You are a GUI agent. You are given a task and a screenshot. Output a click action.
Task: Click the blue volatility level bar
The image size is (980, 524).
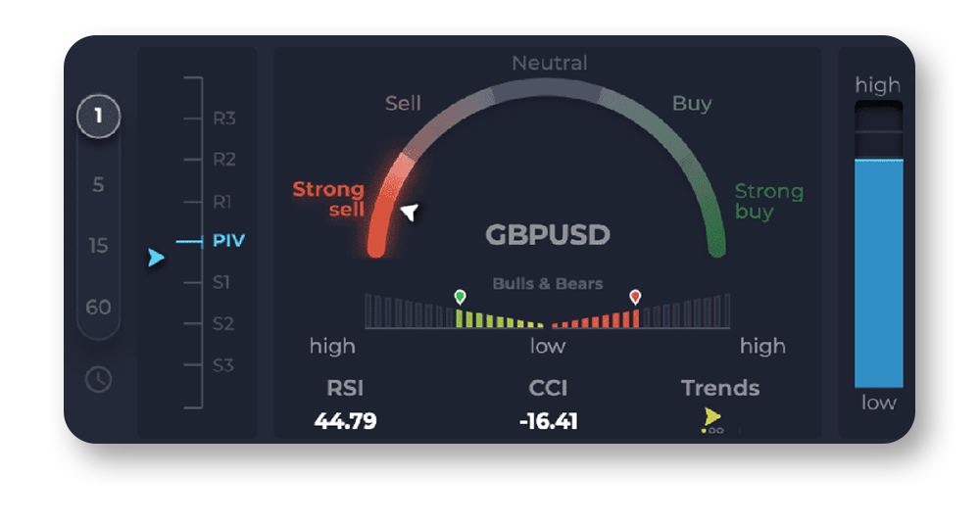[878, 274]
